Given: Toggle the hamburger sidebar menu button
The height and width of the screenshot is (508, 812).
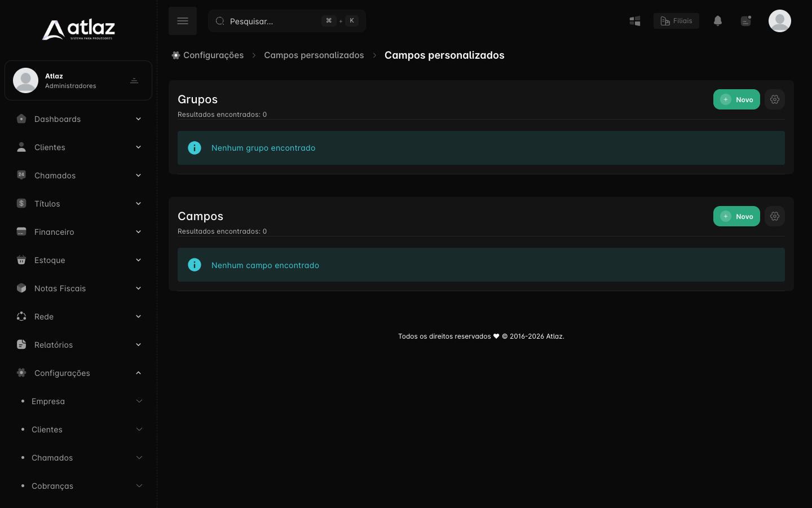Looking at the screenshot, I should 183,21.
